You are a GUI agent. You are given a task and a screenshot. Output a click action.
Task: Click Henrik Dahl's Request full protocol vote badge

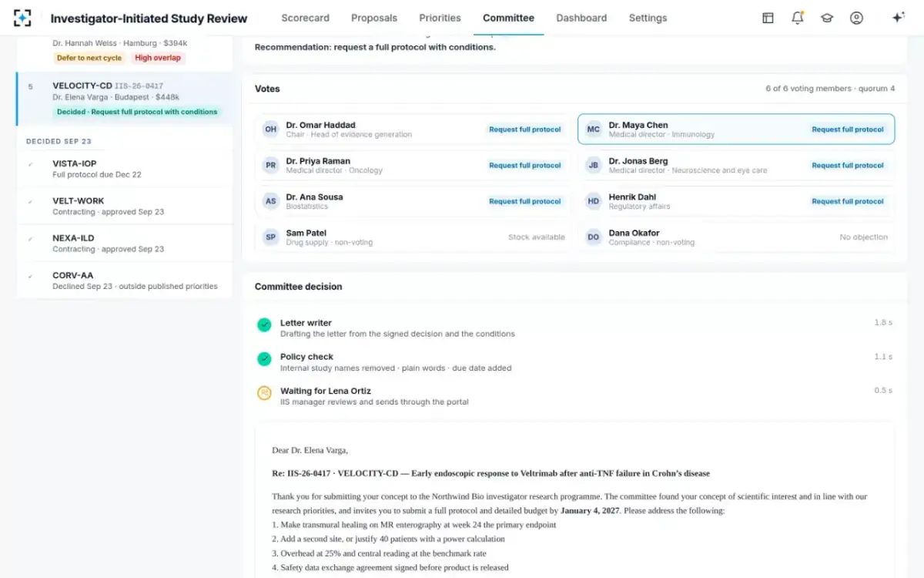[848, 201]
